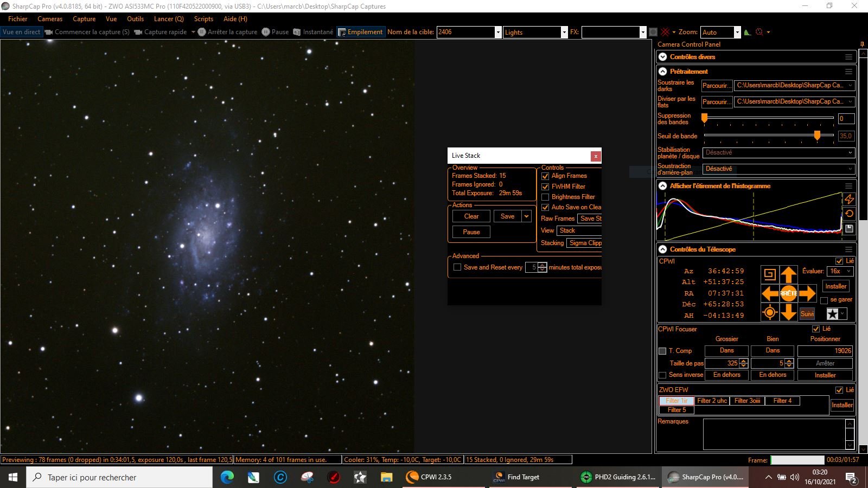Toggle Align Frames checkbox in Live Stack
Screen dimensions: 868x488
pos(545,176)
